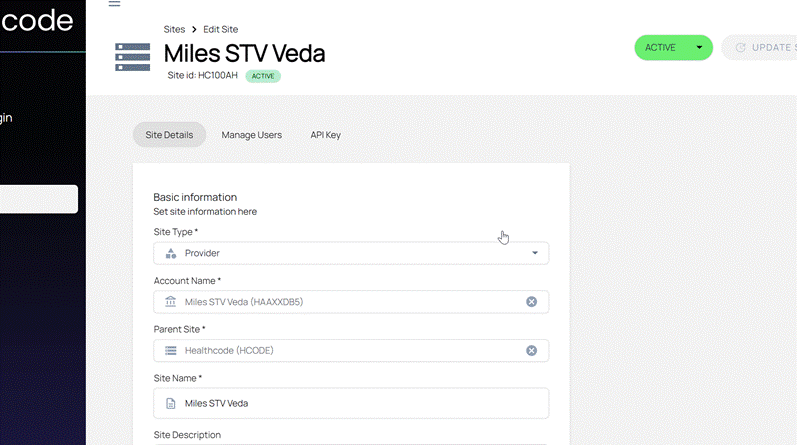
Task: Click the Sites breadcrumb link
Action: 174,30
